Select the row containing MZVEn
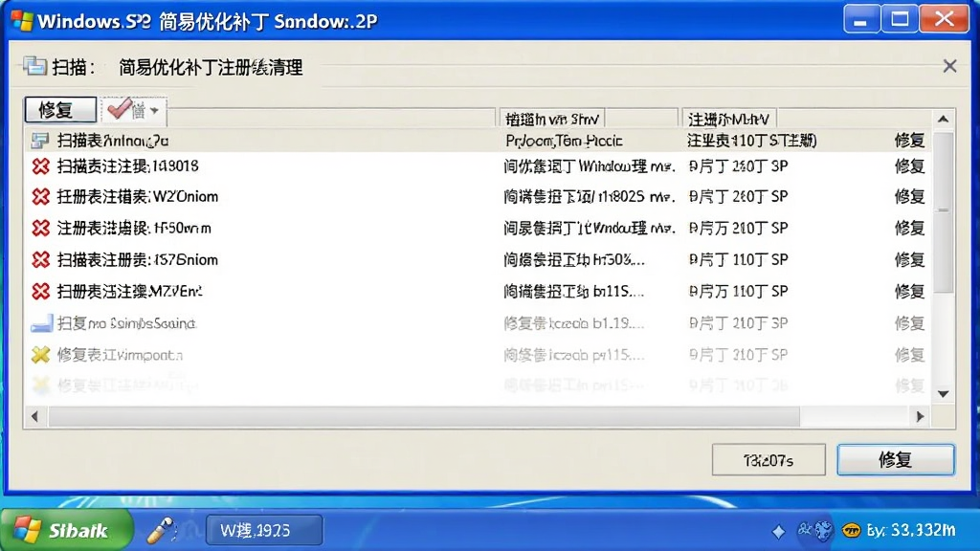 [x=479, y=291]
